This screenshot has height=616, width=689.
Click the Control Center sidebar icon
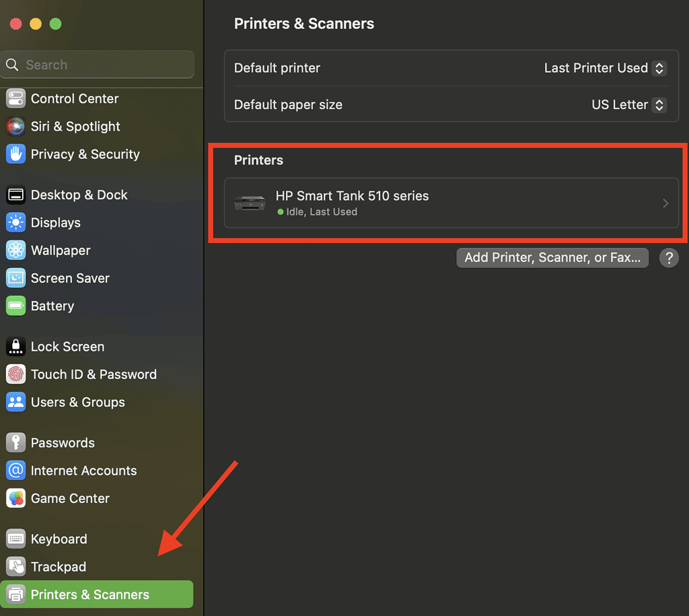15,99
